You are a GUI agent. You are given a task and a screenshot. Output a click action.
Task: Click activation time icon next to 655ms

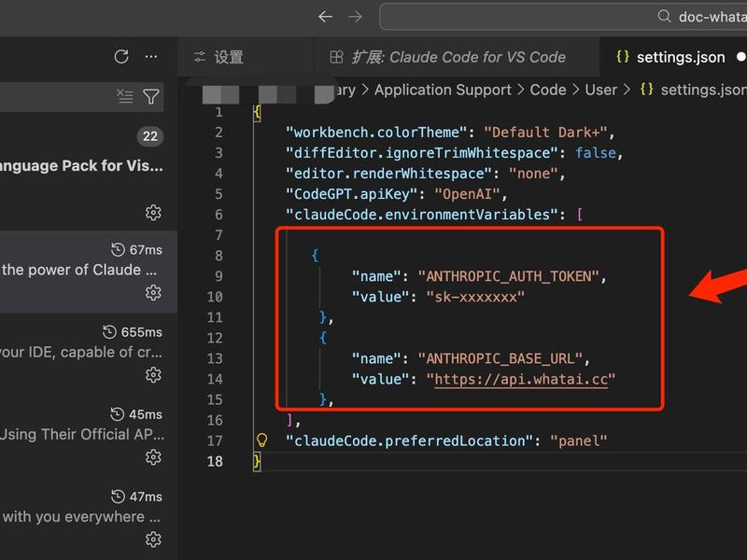pos(109,332)
